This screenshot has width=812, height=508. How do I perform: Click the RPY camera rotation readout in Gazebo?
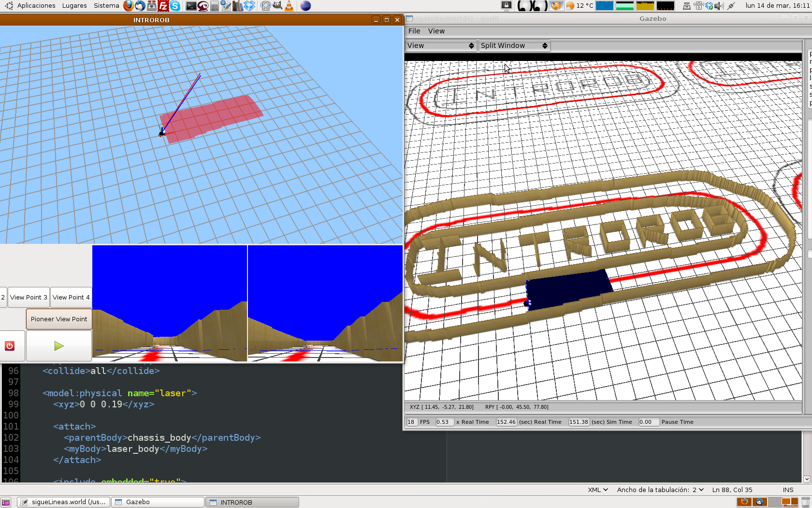[x=517, y=407]
